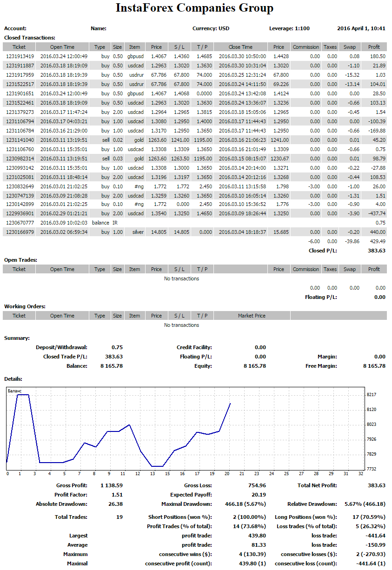Select the 'Currency: USD' header text
Viewport: 392px width, 570px height.
[211, 28]
